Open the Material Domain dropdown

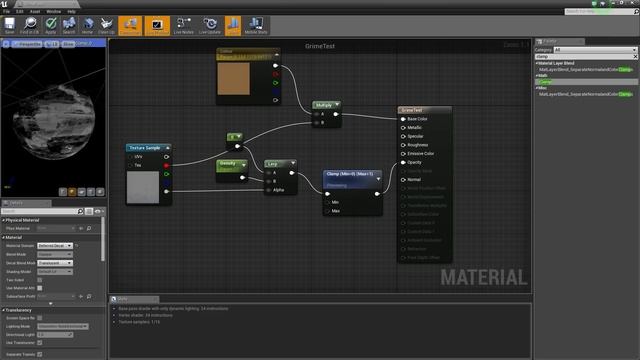click(x=55, y=246)
